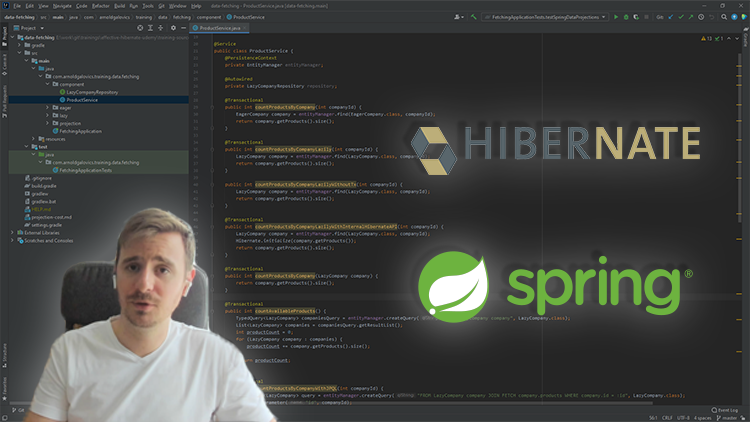Viewport: 750px width, 422px height.
Task: Expand the lazy package
Action: click(47, 115)
